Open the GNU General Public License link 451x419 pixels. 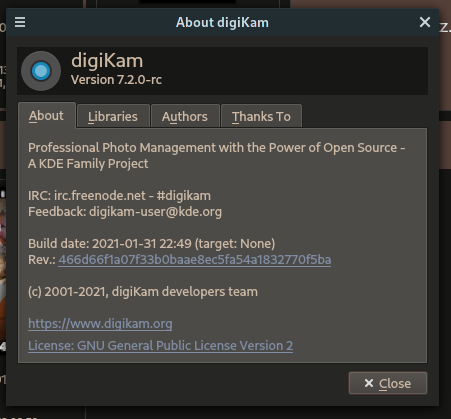pyautogui.click(x=160, y=346)
